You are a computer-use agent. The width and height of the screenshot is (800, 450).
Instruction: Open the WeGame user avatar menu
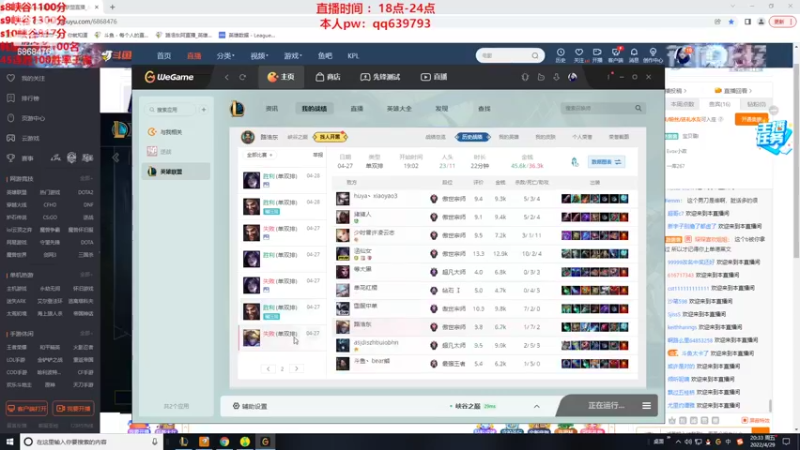[572, 77]
